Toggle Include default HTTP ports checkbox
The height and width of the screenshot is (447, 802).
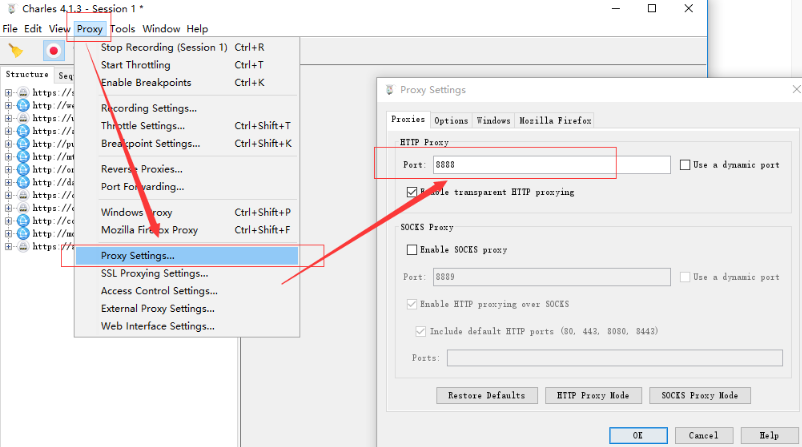click(x=420, y=331)
